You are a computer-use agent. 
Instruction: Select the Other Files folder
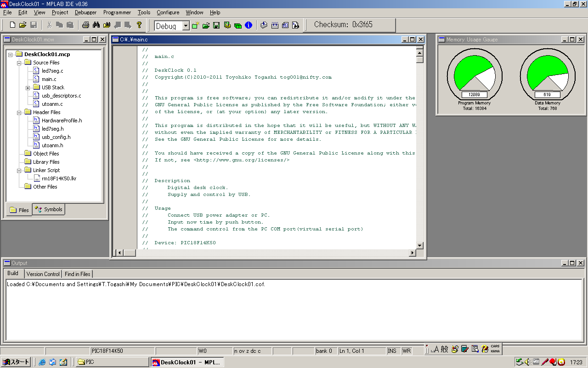click(45, 187)
